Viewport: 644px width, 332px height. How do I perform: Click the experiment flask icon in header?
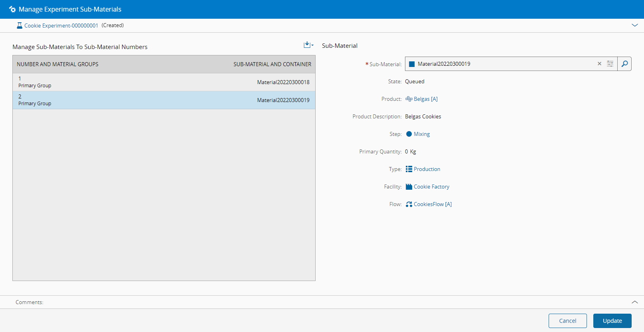19,26
